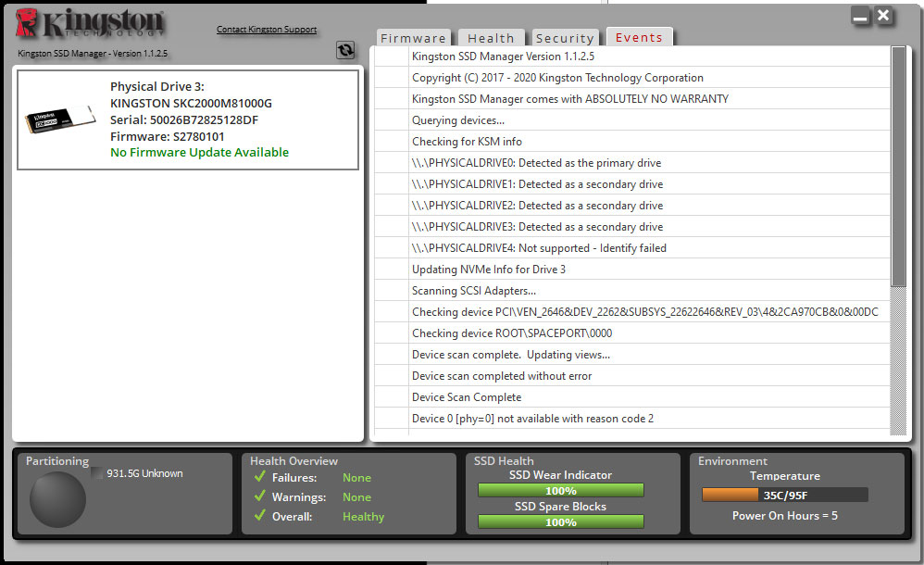
Task: Select the Physical Drive 3 card
Action: pos(188,119)
